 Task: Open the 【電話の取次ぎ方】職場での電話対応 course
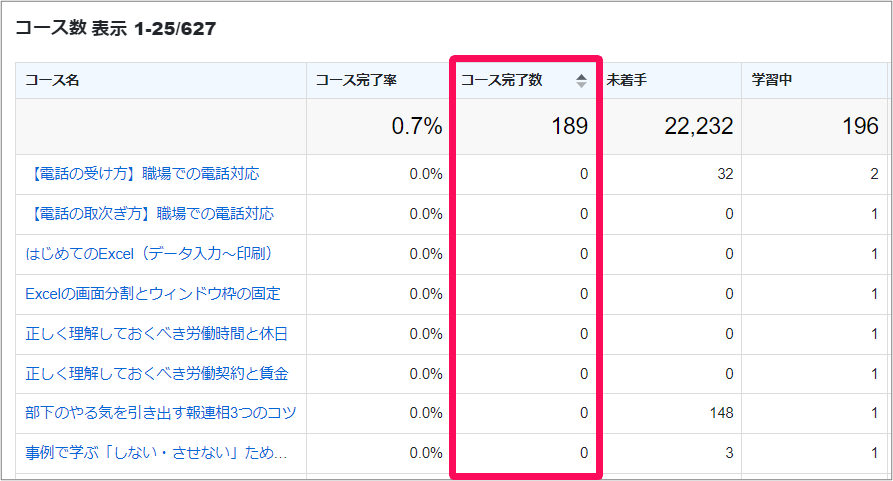click(150, 213)
